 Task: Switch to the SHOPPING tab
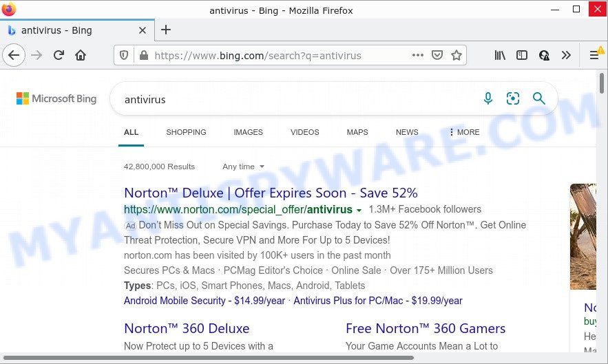tap(186, 132)
